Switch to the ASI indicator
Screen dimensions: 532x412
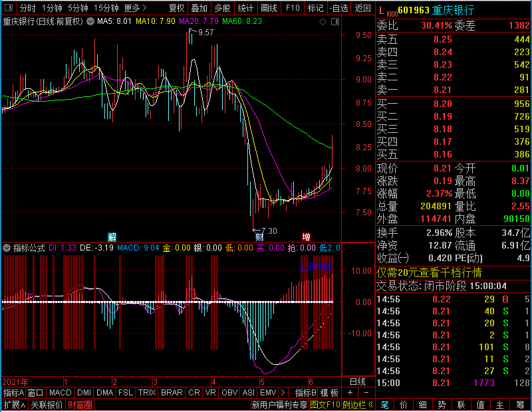click(248, 393)
